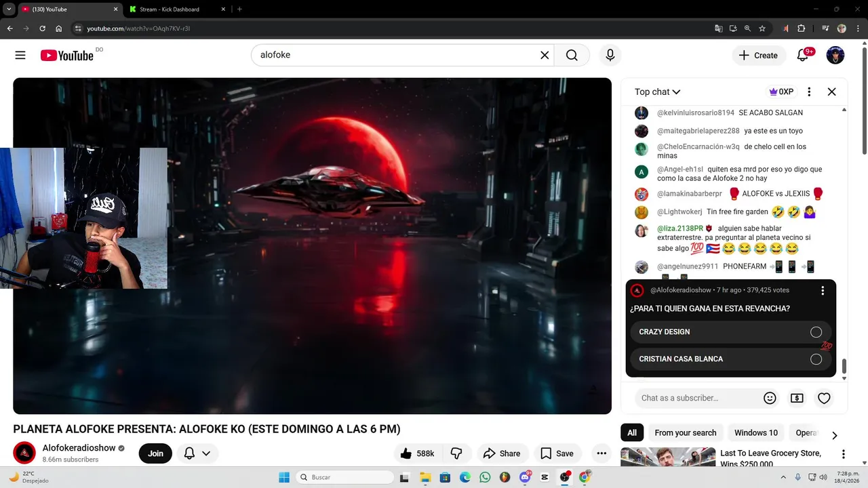This screenshot has height=488, width=868.
Task: Open the emoji picker in chat
Action: pos(770,399)
